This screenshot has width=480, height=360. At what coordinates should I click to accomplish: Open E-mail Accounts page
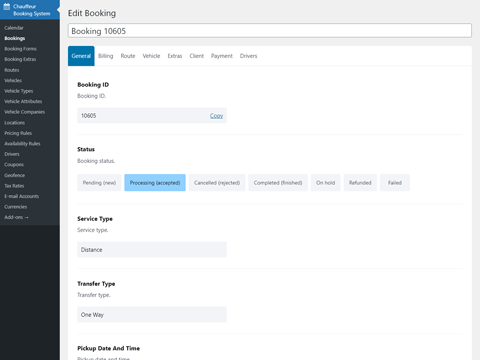click(21, 196)
